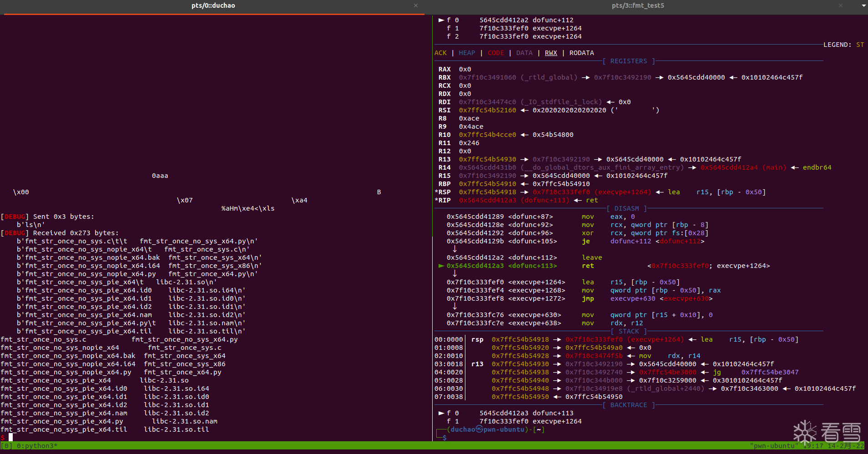Click the filename fmt_str_once_no_sys.c in ls output
The width and height of the screenshot is (868, 454).
click(x=43, y=339)
